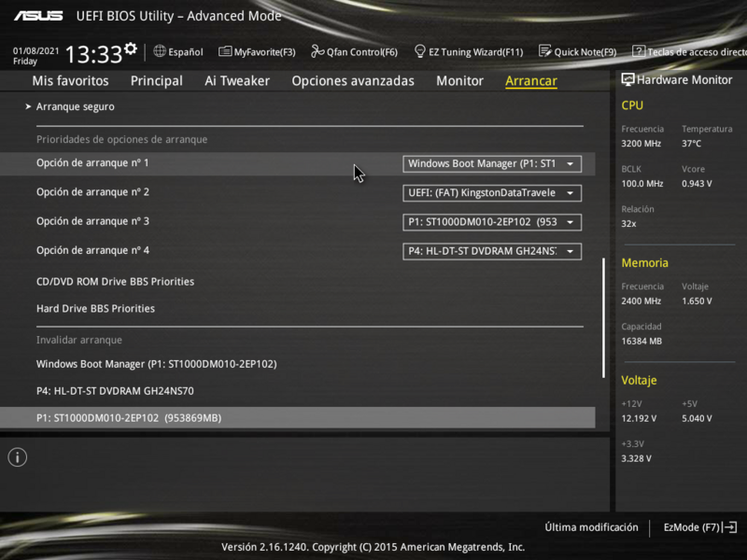Click the Hardware Monitor screen icon
Screen dimensions: 747x560
627,80
